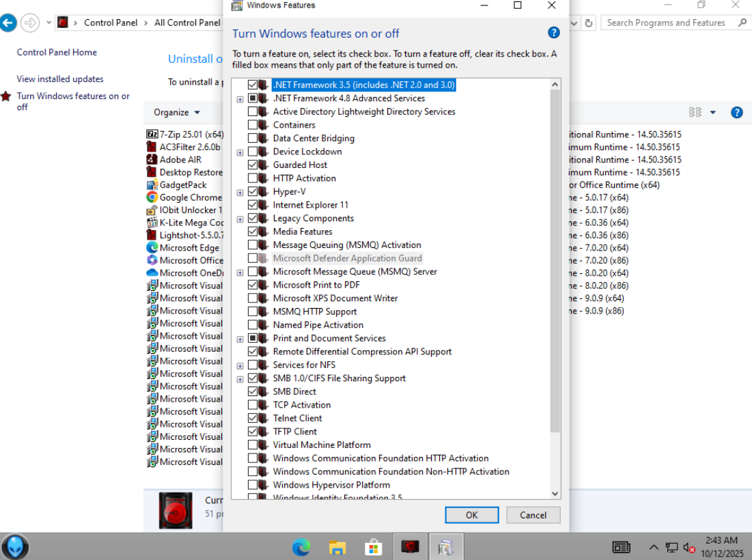This screenshot has height=560, width=752.
Task: Open File Explorer from the taskbar
Action: coord(337,547)
